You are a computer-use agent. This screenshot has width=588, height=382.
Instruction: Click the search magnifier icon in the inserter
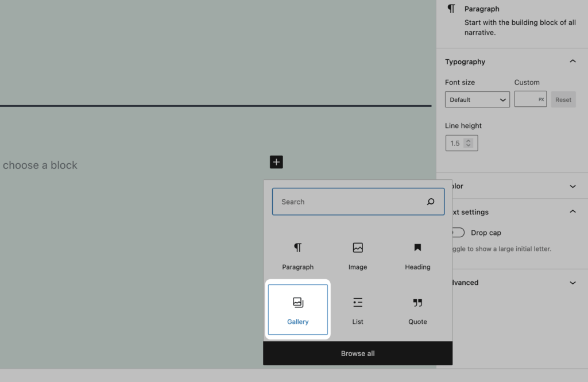tap(431, 202)
